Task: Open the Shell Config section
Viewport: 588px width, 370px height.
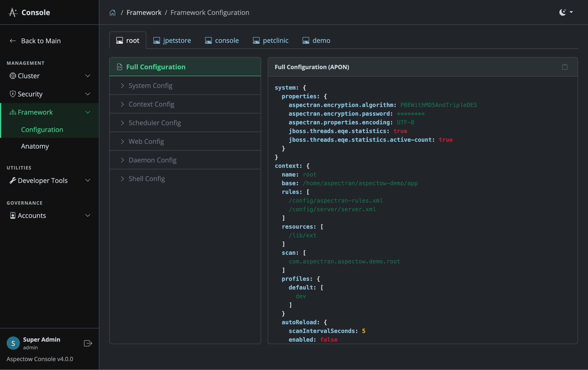Action: [185, 179]
